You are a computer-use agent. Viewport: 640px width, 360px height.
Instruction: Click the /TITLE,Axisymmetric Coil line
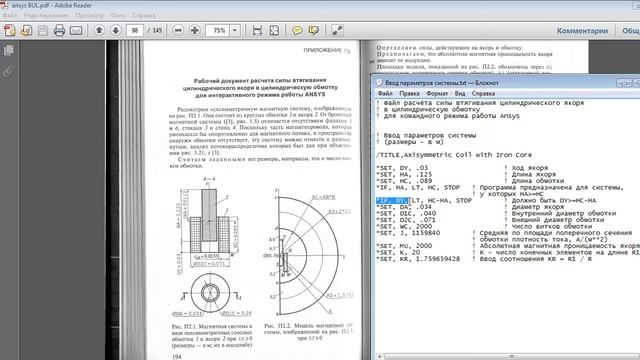[454, 155]
